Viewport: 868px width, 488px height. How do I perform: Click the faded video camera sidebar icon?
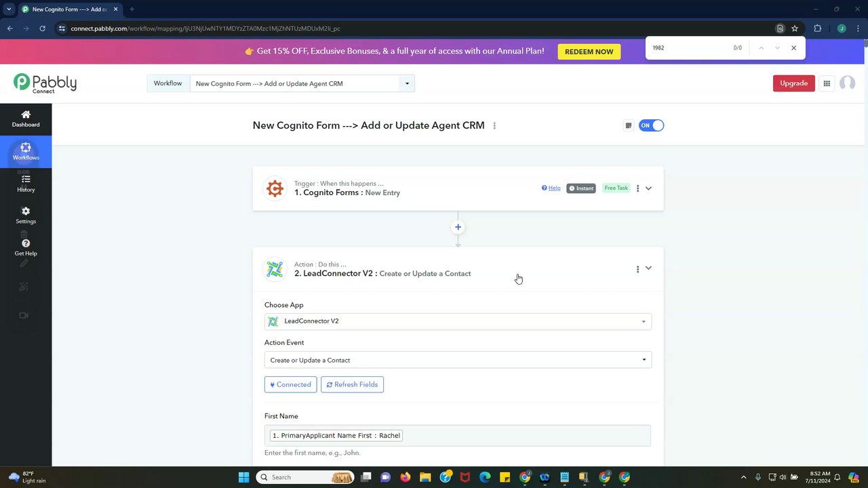coord(24,315)
